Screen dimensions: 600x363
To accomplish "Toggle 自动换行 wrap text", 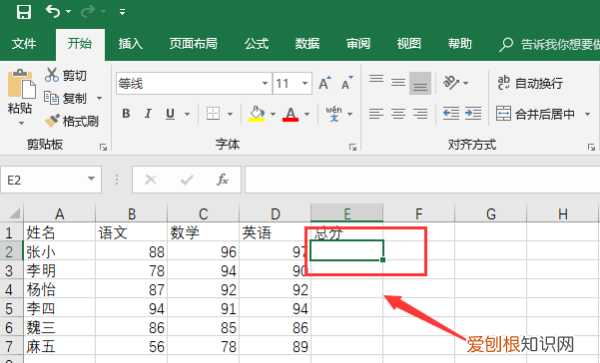I will coord(530,83).
